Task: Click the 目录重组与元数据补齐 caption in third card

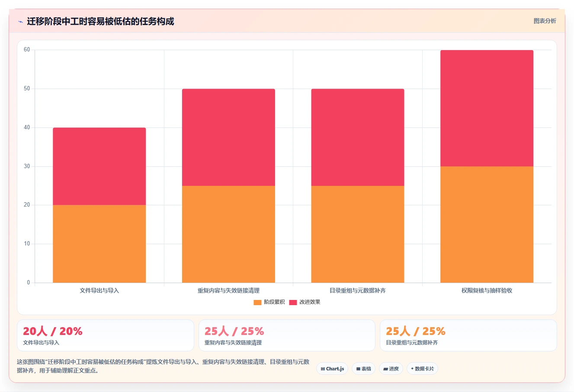Action: click(412, 343)
